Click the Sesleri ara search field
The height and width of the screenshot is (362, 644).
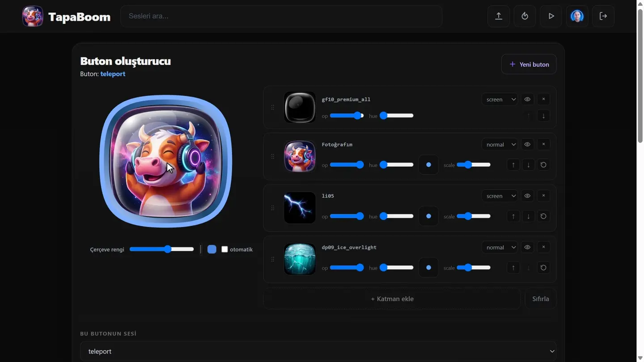(x=281, y=16)
